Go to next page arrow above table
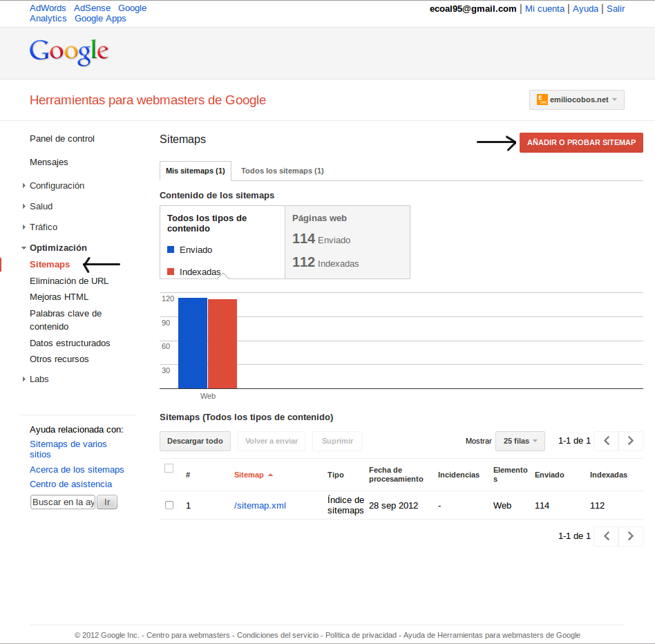The width and height of the screenshot is (655, 644). pos(630,441)
